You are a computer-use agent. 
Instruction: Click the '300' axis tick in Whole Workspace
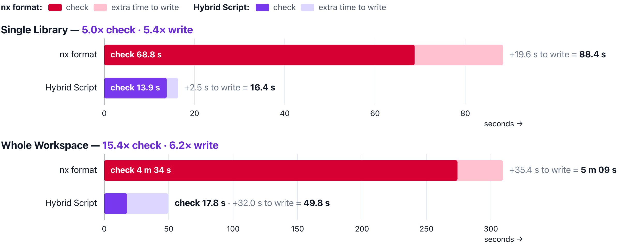pos(491,229)
